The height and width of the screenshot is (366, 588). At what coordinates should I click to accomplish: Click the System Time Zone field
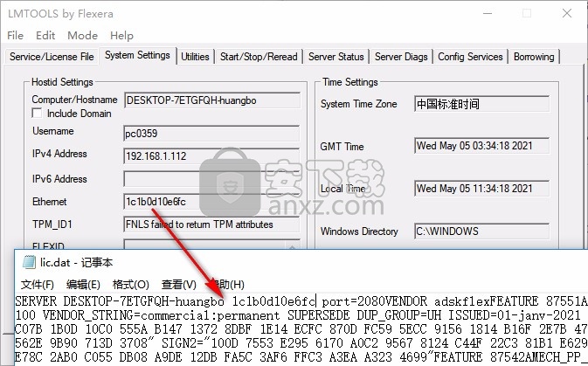482,104
